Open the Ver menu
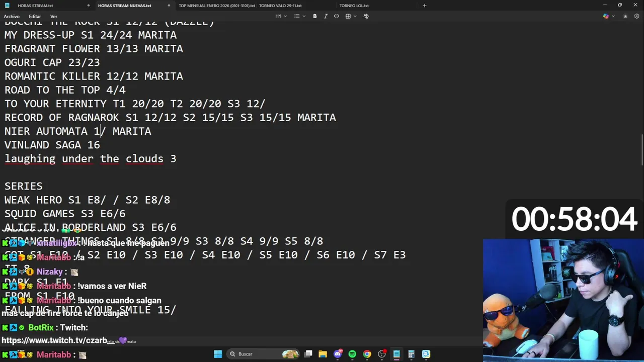 (x=54, y=17)
